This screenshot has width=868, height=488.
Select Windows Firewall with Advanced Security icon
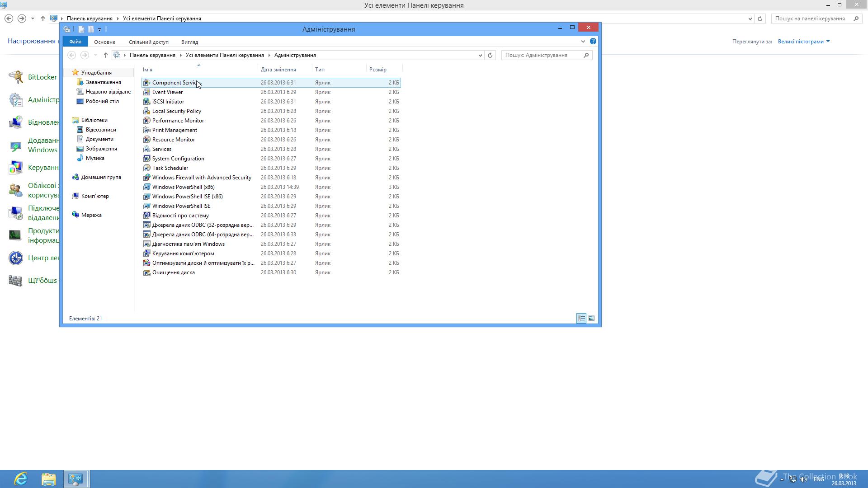146,178
